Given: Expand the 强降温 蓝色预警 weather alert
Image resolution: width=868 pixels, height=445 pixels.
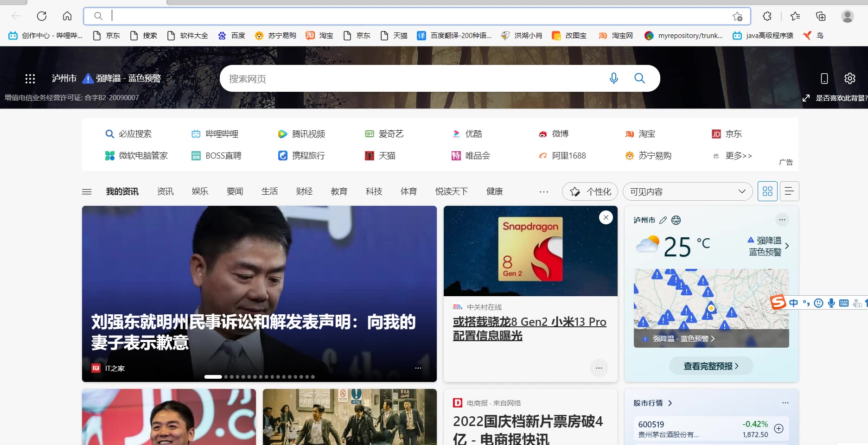Looking at the screenshot, I should (x=768, y=246).
